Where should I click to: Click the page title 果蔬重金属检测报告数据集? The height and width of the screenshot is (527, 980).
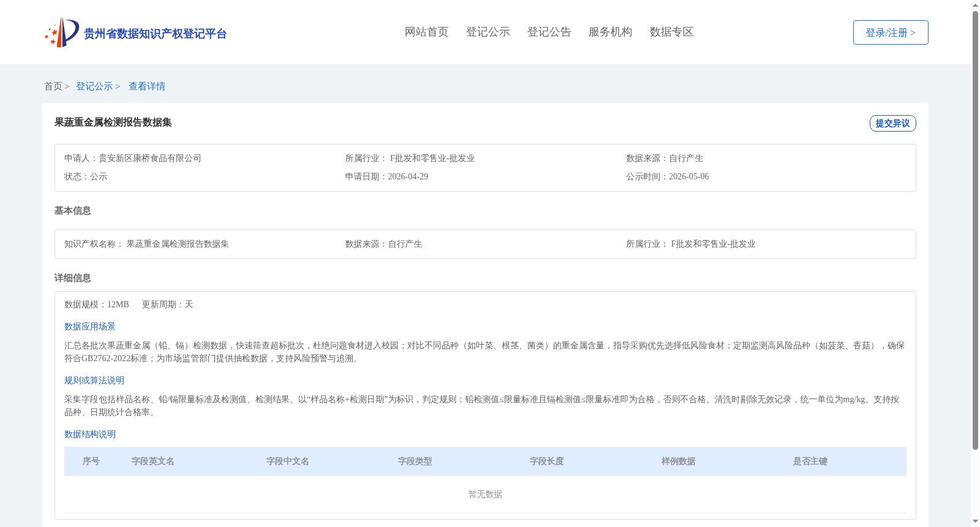pyautogui.click(x=113, y=122)
